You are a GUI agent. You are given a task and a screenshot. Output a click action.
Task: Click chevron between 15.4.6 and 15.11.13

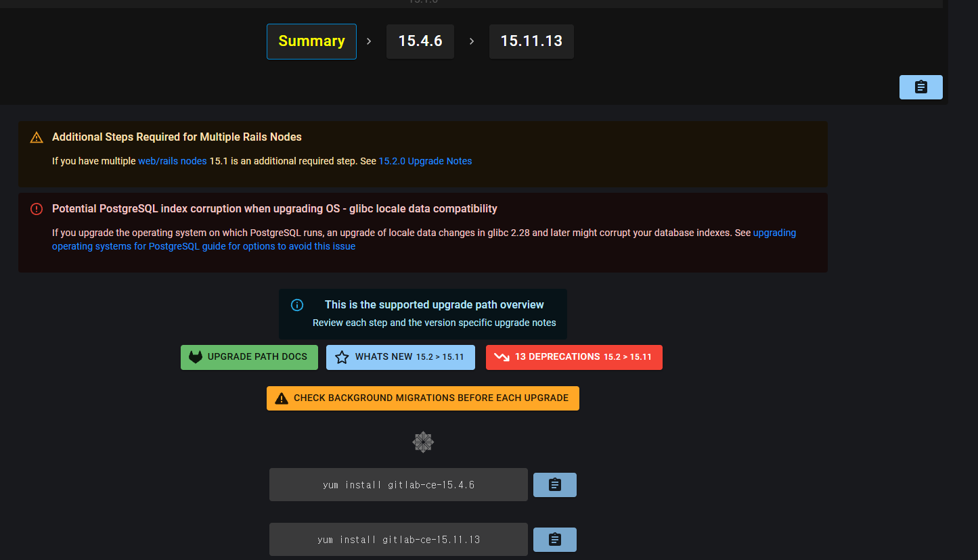472,41
